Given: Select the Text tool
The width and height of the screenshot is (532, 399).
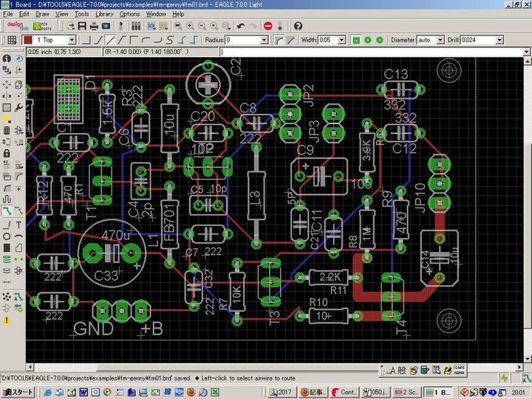Looking at the screenshot, I should point(18,224).
